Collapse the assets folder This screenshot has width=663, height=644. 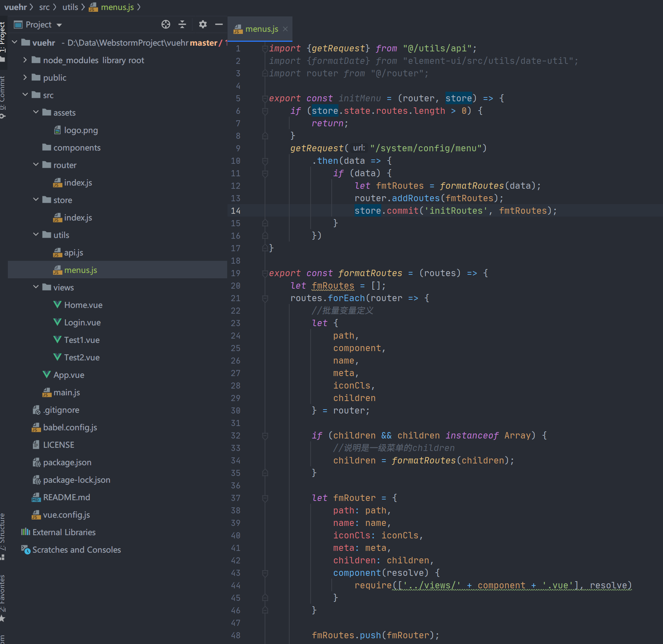(36, 112)
